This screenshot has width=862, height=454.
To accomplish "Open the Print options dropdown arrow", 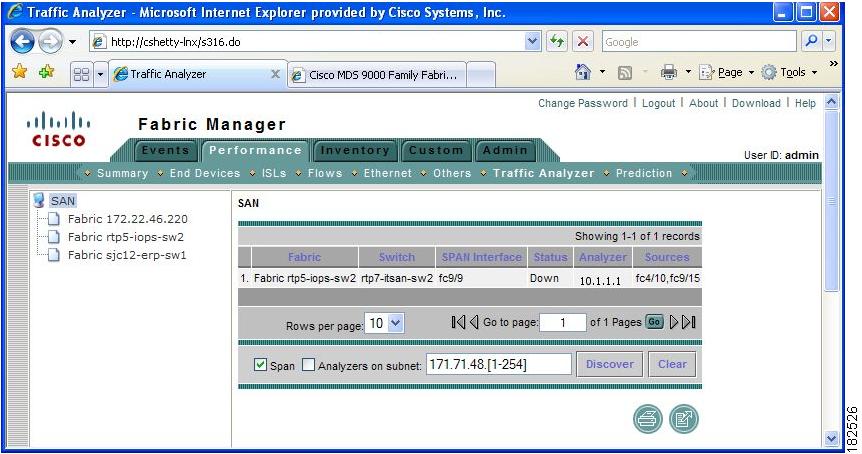I will [x=688, y=72].
